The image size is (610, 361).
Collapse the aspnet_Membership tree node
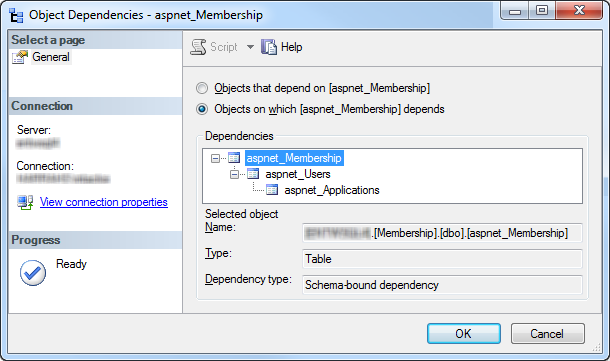tap(215, 158)
